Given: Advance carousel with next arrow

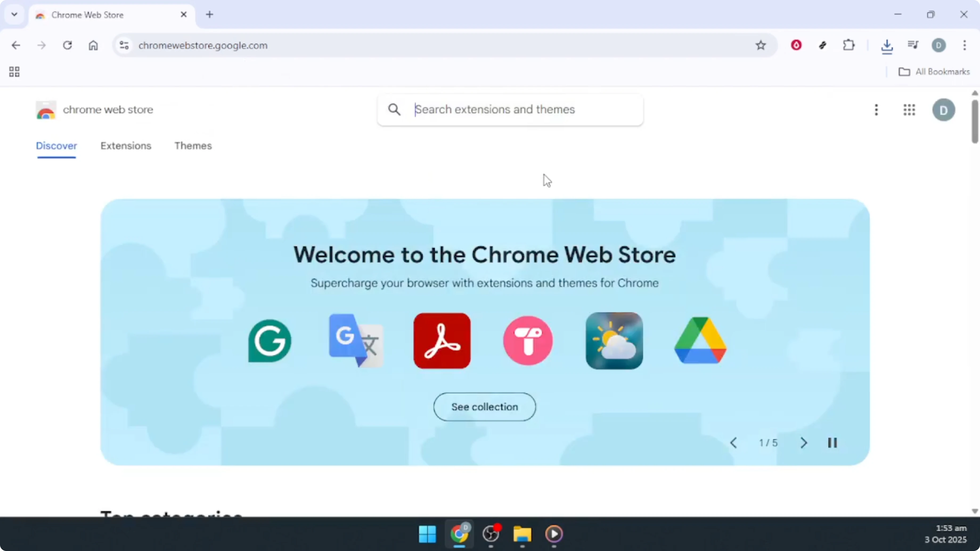Looking at the screenshot, I should [804, 443].
